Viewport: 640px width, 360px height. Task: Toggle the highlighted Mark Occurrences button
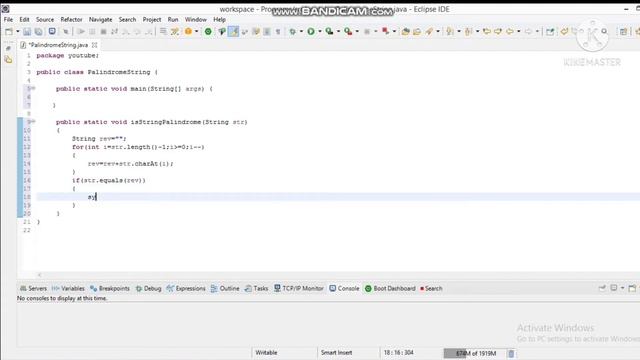(x=233, y=31)
